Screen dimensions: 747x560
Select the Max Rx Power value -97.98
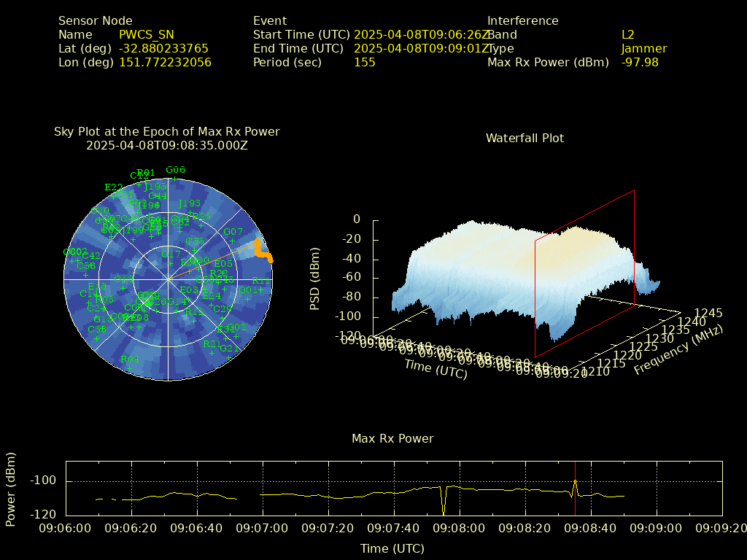(x=640, y=63)
